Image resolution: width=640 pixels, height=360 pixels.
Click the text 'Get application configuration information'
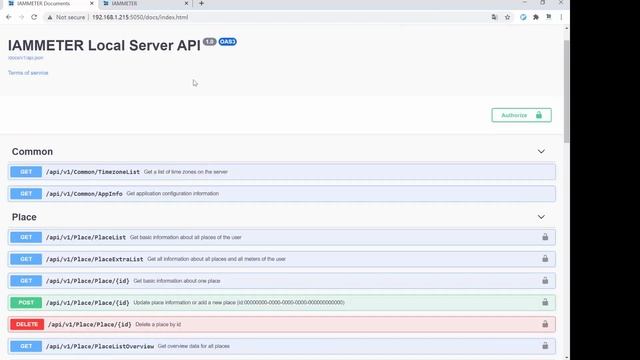(x=173, y=193)
